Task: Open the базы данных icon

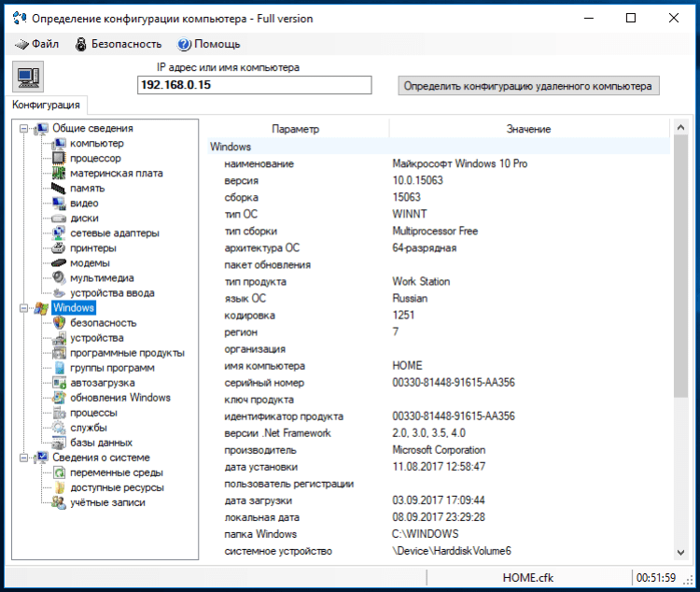Action: point(59,443)
